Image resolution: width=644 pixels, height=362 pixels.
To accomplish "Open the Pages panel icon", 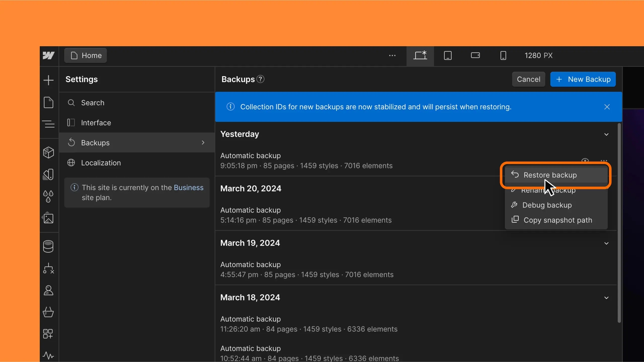I will 49,103.
